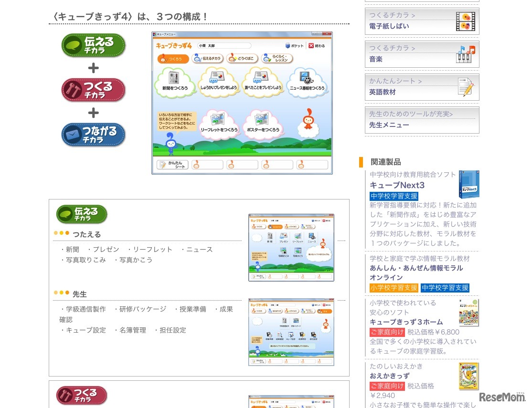Click the 小栗 太郎 name field

pos(224,46)
